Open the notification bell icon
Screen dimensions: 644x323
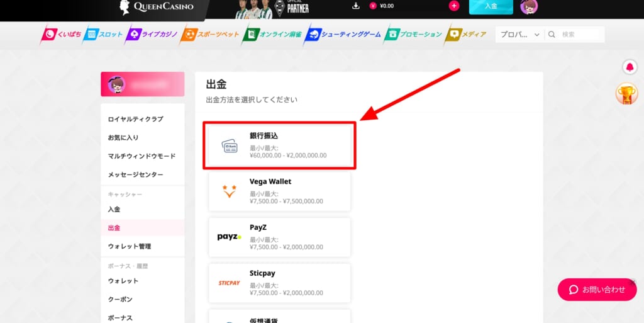[x=630, y=67]
